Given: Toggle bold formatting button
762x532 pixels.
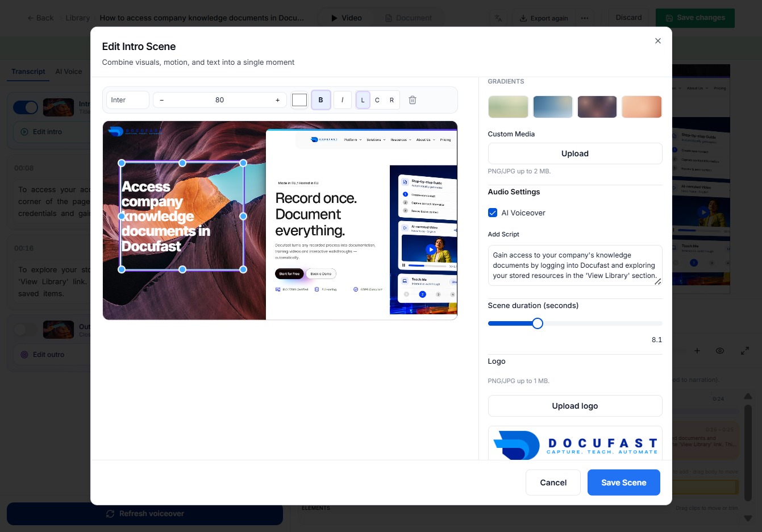Looking at the screenshot, I should 321,100.
